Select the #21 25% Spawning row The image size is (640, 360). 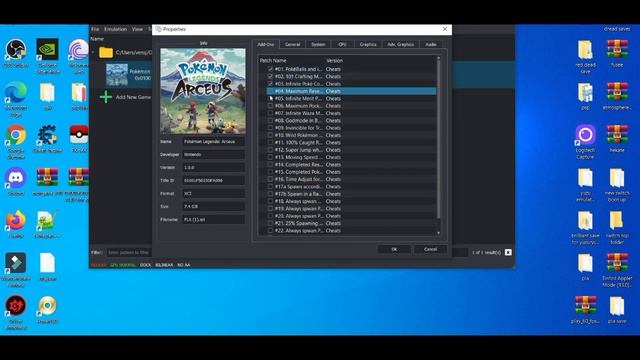click(x=351, y=223)
